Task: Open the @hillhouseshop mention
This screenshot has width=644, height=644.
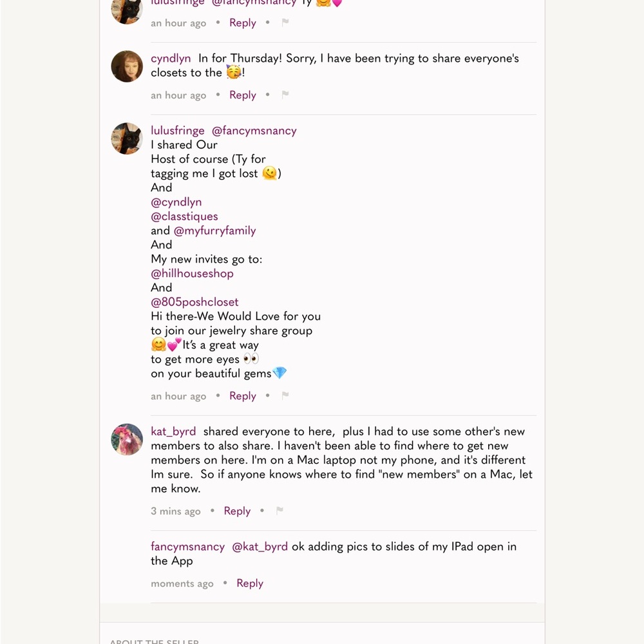Action: [x=192, y=273]
